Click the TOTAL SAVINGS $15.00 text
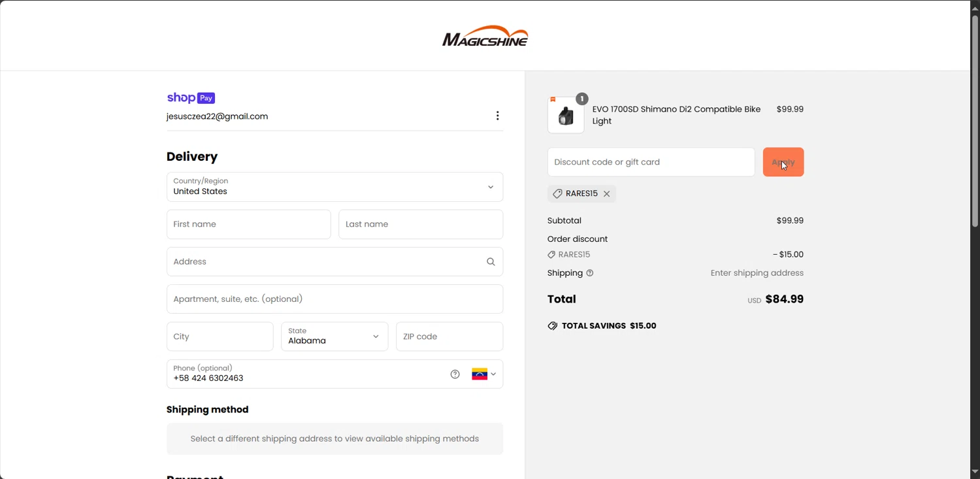The height and width of the screenshot is (479, 980). (x=609, y=326)
